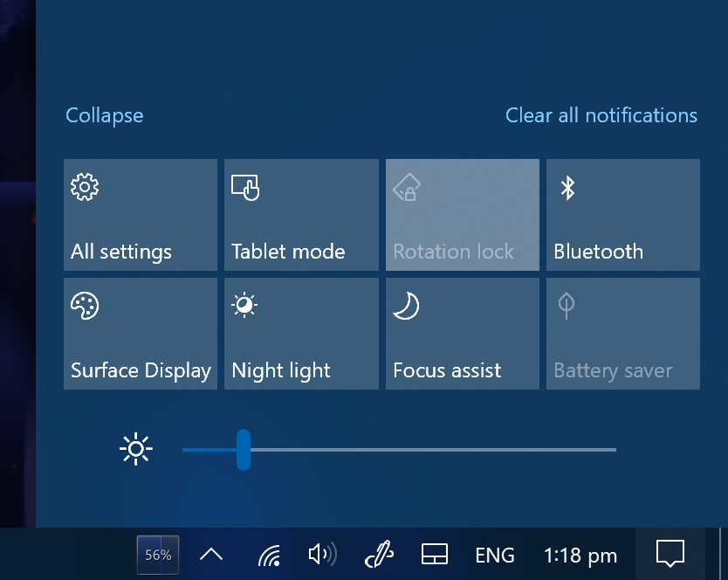
Task: Toggle Bluetooth quick action
Action: click(x=622, y=215)
